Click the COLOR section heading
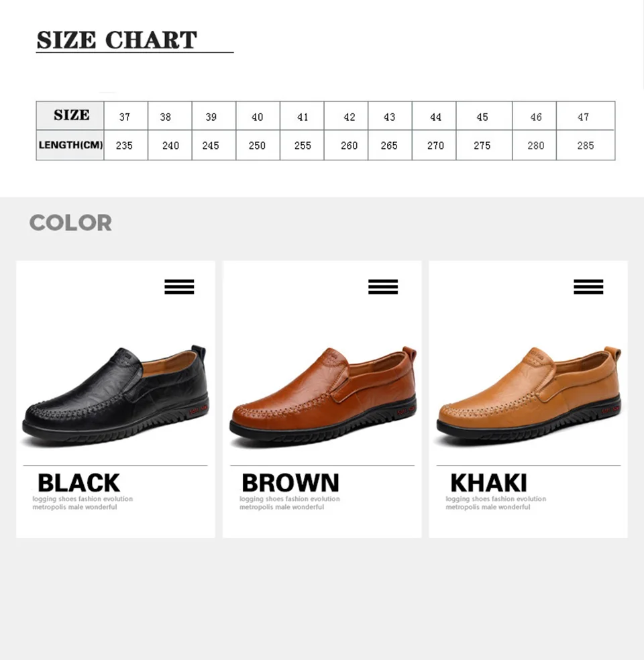Viewport: 644px width, 660px height. tap(70, 223)
